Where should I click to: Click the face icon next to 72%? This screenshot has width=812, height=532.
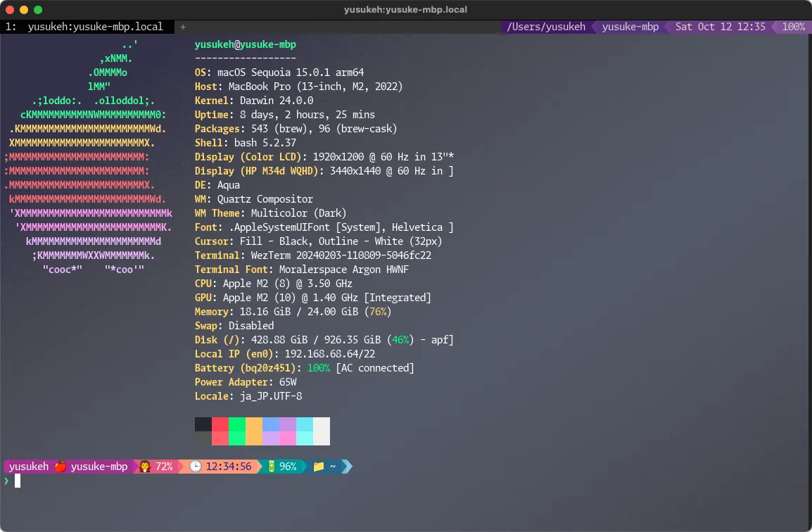[145, 467]
